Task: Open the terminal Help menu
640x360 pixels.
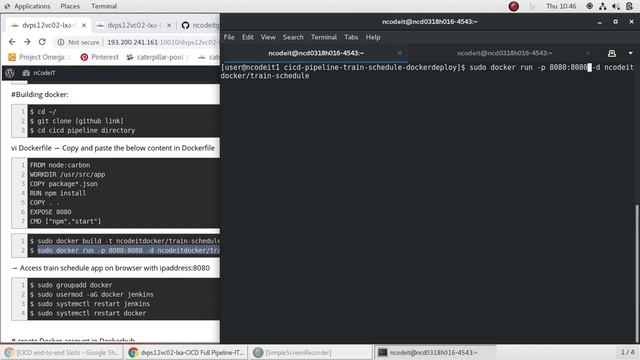Action: click(373, 37)
